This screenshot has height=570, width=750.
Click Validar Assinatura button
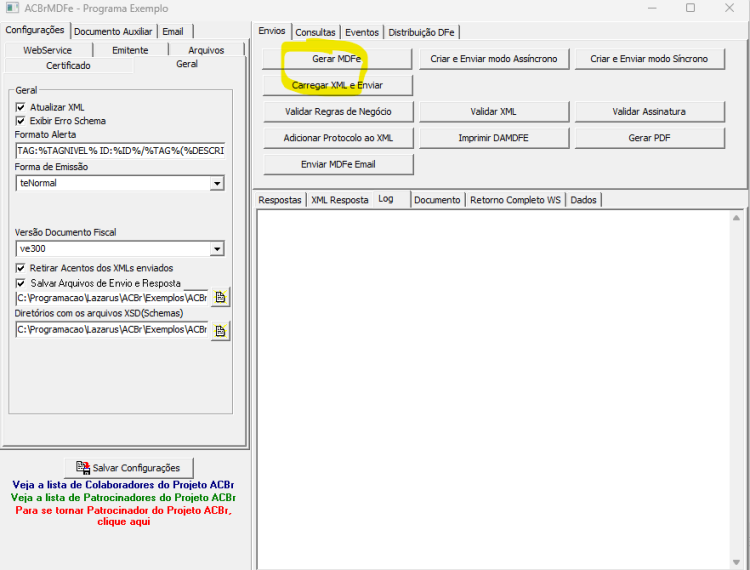click(649, 111)
